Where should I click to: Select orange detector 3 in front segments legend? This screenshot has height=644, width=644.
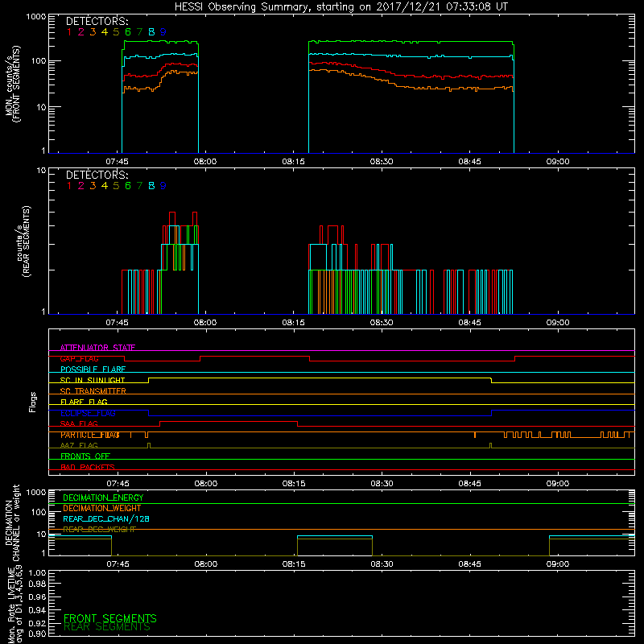[93, 32]
